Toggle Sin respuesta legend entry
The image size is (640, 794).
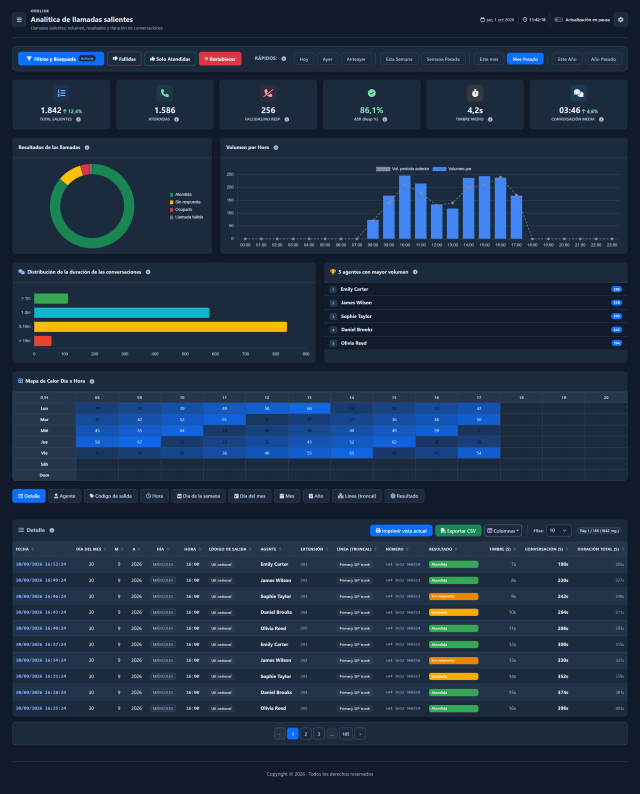pyautogui.click(x=185, y=202)
